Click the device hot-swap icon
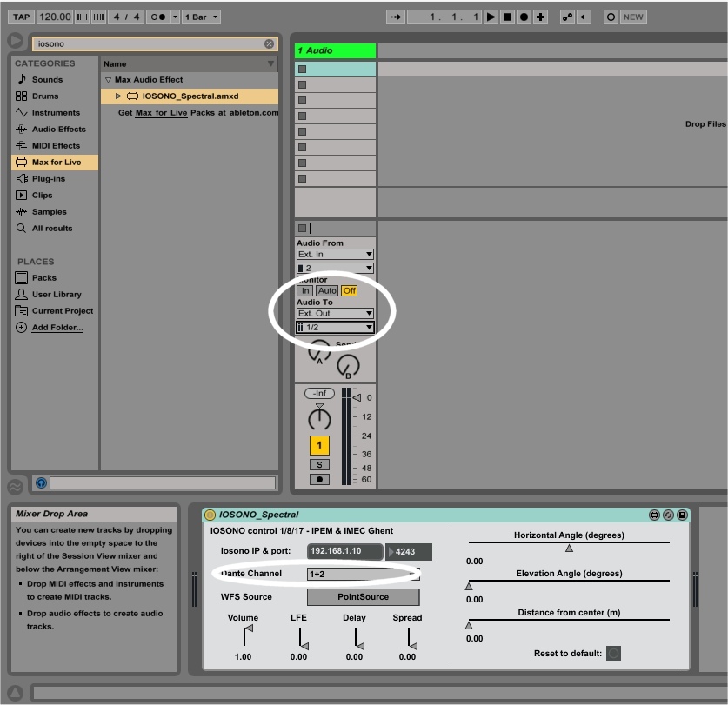Screen dimensions: 728x705 coord(668,515)
